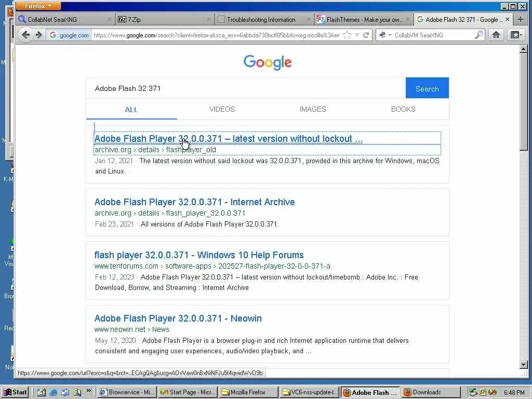
Task: Switch to Start Page taskbar window
Action: [x=188, y=392]
